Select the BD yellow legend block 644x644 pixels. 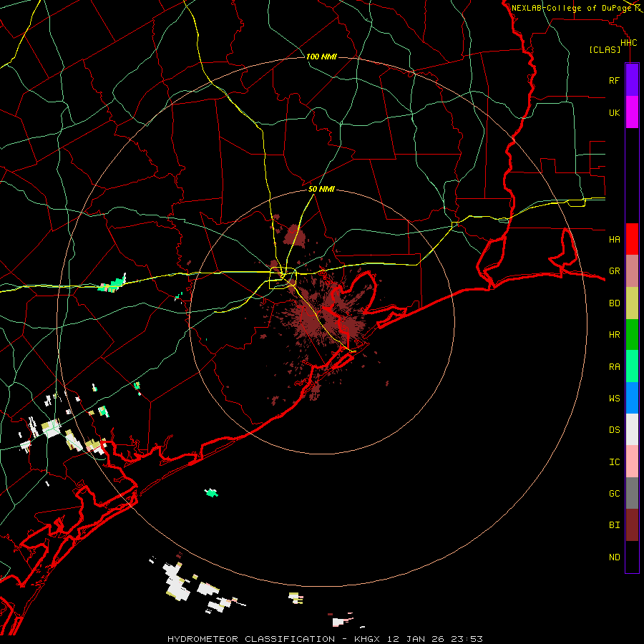632,303
